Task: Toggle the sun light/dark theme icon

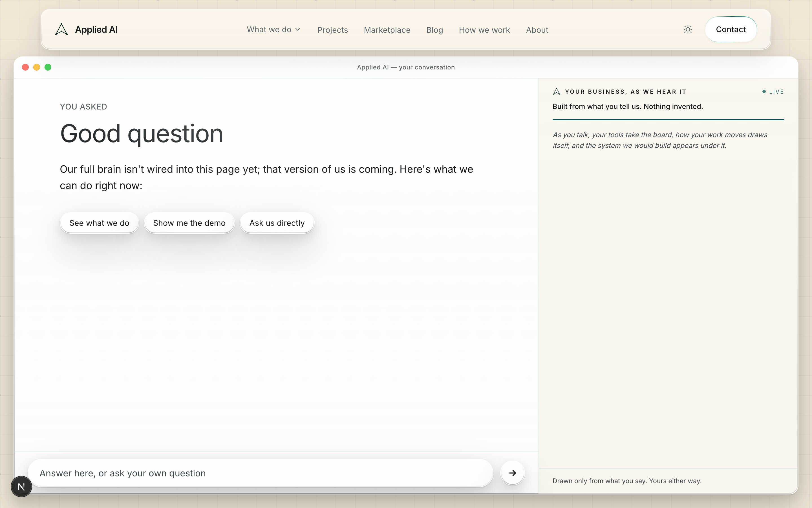Action: point(688,30)
